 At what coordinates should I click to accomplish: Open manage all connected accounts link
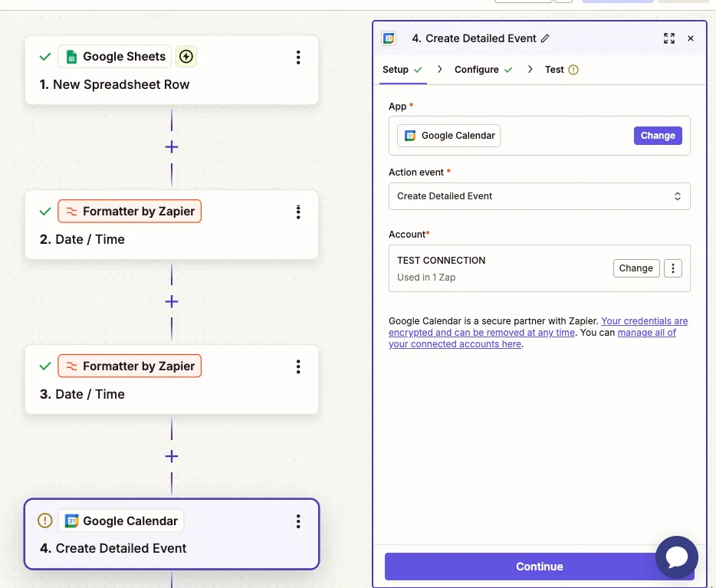533,338
